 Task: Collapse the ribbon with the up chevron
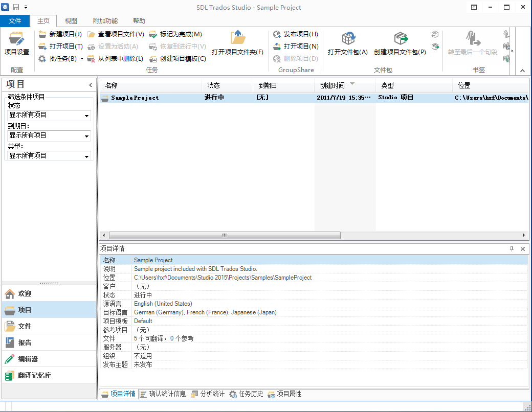[x=522, y=71]
